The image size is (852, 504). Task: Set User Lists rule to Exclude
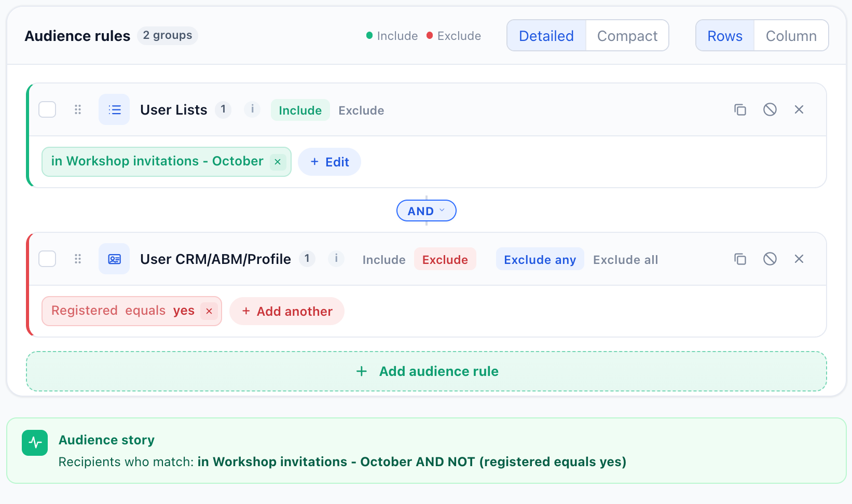click(361, 110)
